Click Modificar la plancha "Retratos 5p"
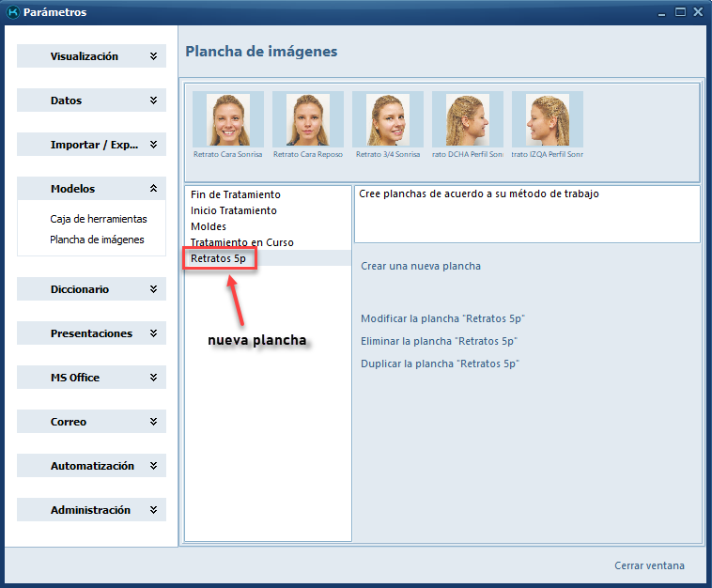 (440, 319)
